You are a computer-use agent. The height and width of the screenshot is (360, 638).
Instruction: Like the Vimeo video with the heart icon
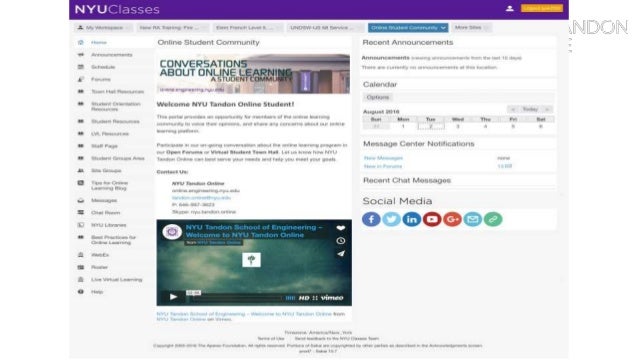pyautogui.click(x=341, y=228)
